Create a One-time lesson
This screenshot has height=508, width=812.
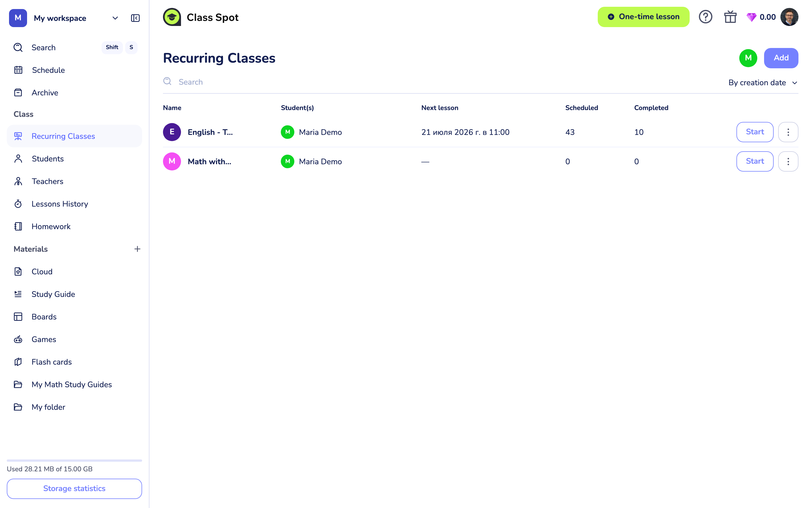pyautogui.click(x=643, y=17)
